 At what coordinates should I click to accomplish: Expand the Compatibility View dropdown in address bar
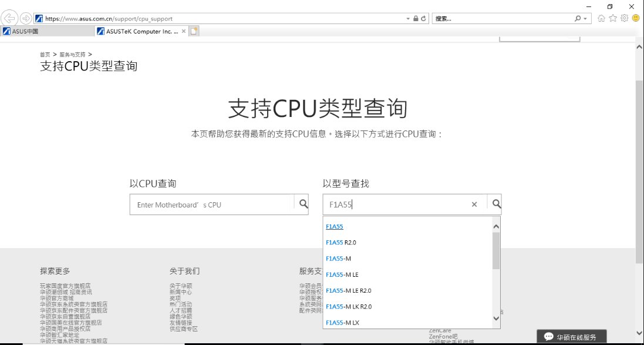(407, 18)
